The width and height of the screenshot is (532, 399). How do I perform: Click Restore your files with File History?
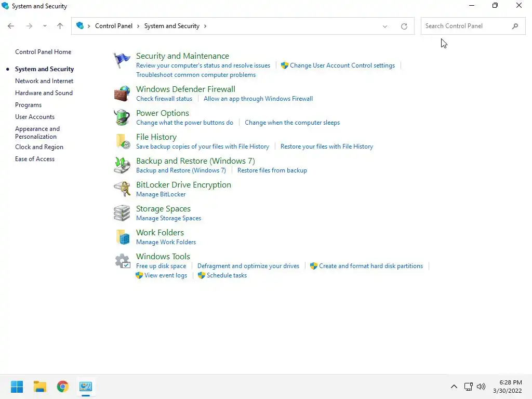(x=327, y=147)
